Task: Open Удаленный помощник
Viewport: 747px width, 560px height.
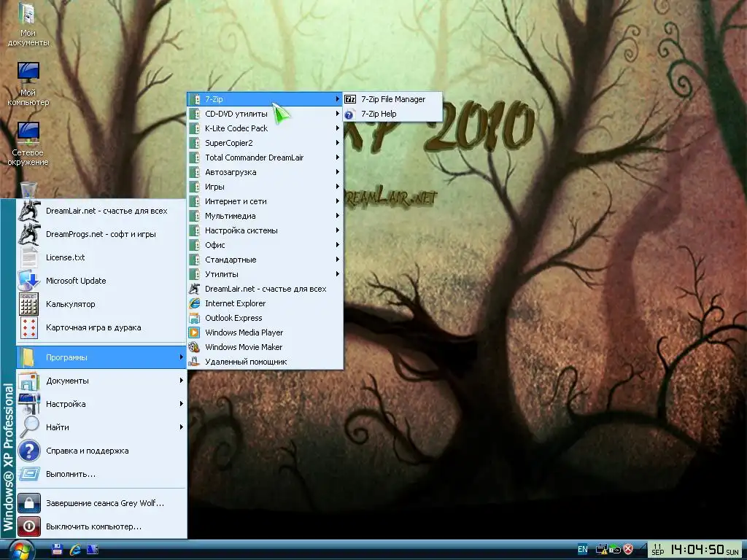Action: click(x=265, y=362)
